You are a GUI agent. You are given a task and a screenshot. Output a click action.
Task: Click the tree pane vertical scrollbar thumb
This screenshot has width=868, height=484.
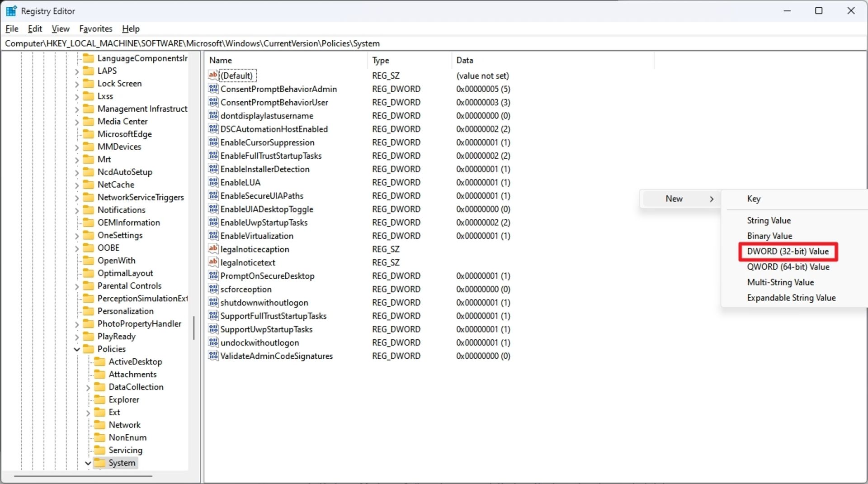(x=194, y=328)
